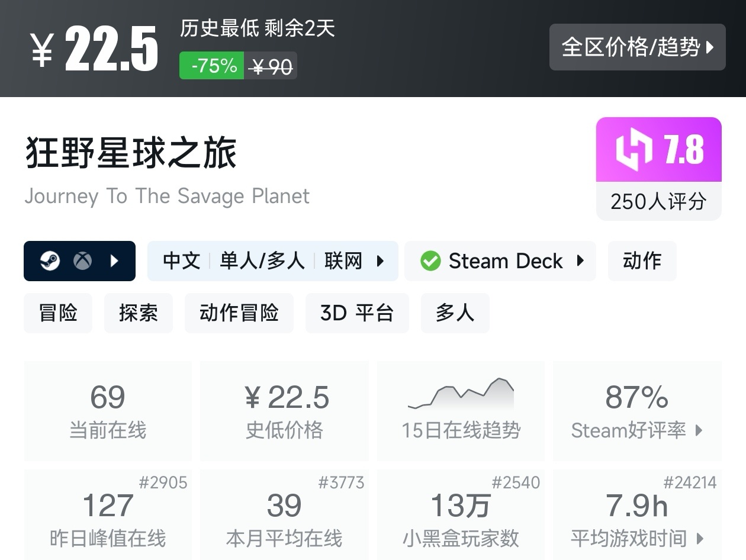Select the 多人 tag
The image size is (746, 560).
click(x=455, y=313)
